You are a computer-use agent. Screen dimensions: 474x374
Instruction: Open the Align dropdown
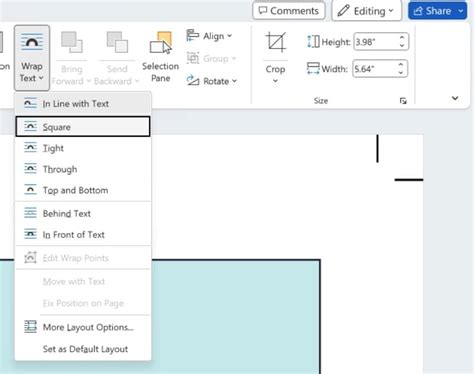coord(209,36)
